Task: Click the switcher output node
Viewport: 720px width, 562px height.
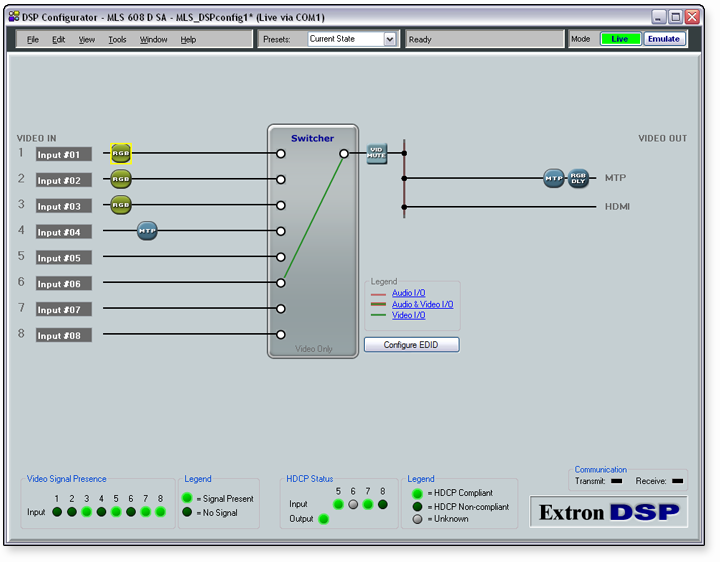Action: click(x=344, y=154)
